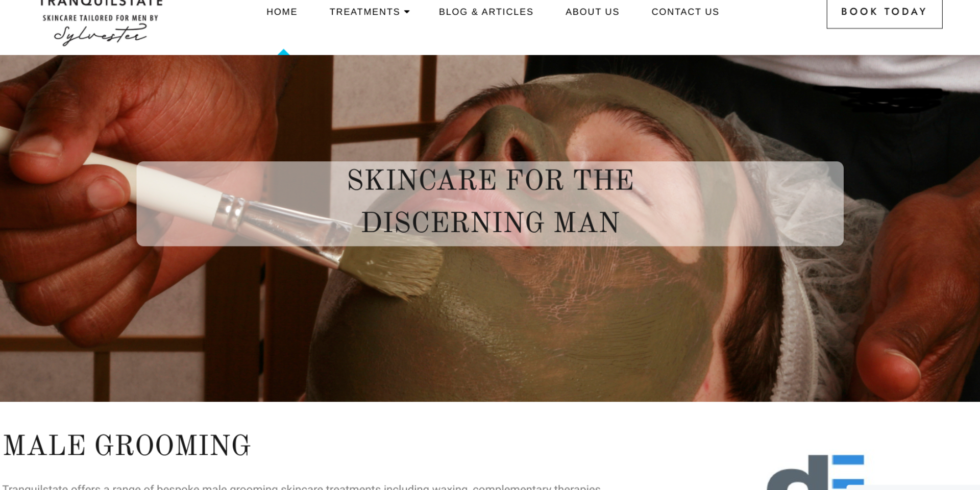Expand the Treatments dropdown arrow
The width and height of the screenshot is (980, 490).
click(x=407, y=12)
